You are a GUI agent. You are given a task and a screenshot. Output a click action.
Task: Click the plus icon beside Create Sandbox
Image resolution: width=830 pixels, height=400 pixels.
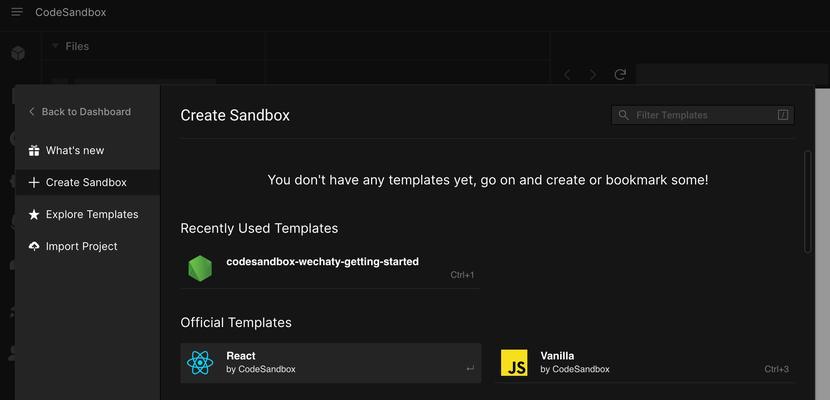coord(34,183)
